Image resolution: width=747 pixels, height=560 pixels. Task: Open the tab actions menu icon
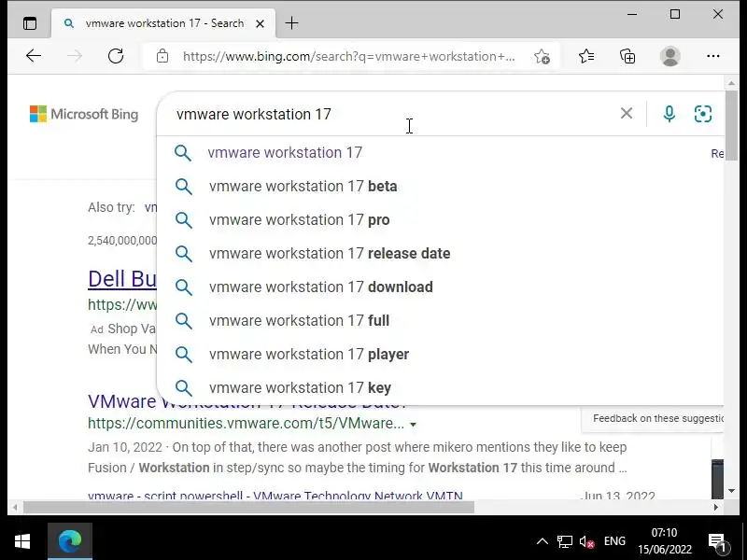(x=30, y=22)
